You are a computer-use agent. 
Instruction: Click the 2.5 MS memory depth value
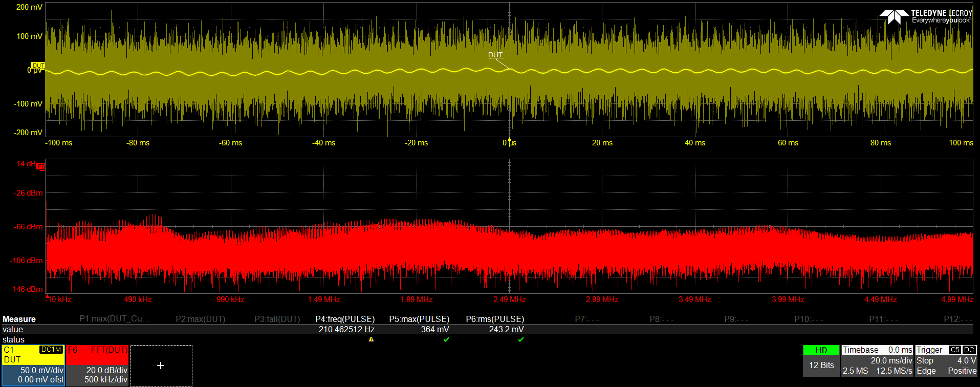(855, 371)
